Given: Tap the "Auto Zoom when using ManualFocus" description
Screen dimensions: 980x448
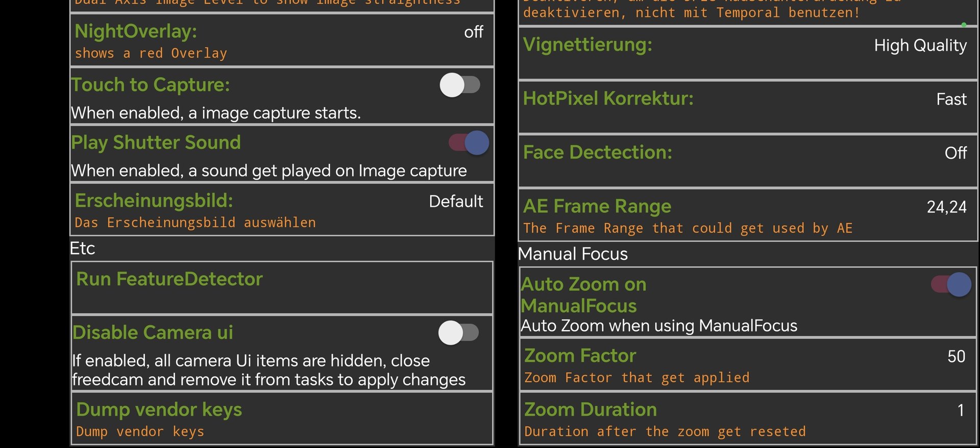Looking at the screenshot, I should coord(658,326).
